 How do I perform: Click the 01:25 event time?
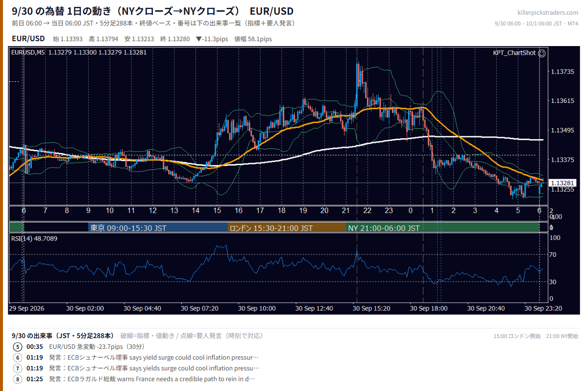point(35,379)
